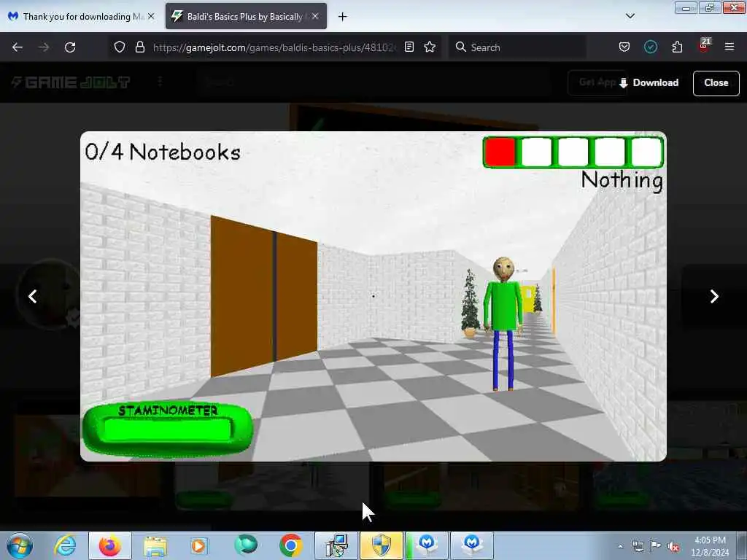Screen dimensions: 747x560
Task: Reload the Game Jolt page
Action: pyautogui.click(x=70, y=47)
